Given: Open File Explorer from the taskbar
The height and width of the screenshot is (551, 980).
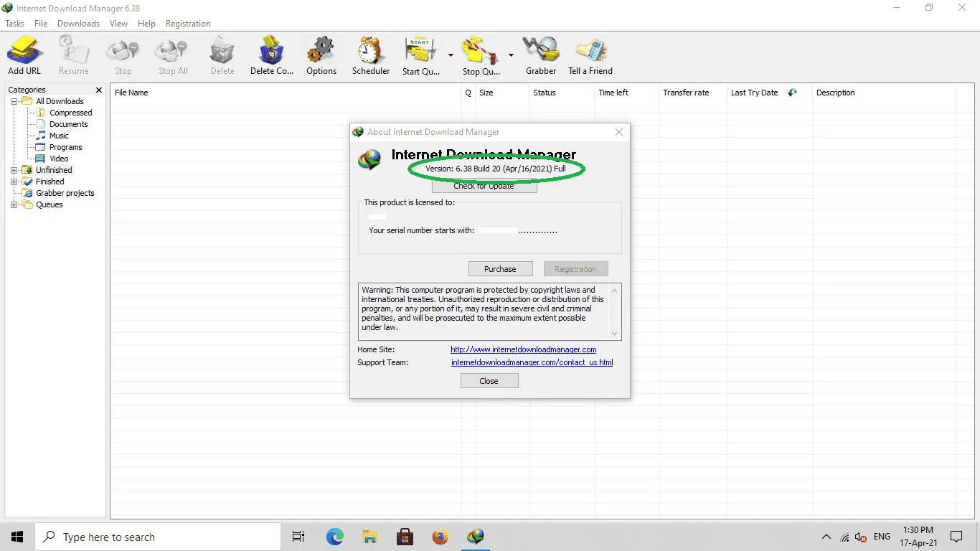Looking at the screenshot, I should click(369, 537).
